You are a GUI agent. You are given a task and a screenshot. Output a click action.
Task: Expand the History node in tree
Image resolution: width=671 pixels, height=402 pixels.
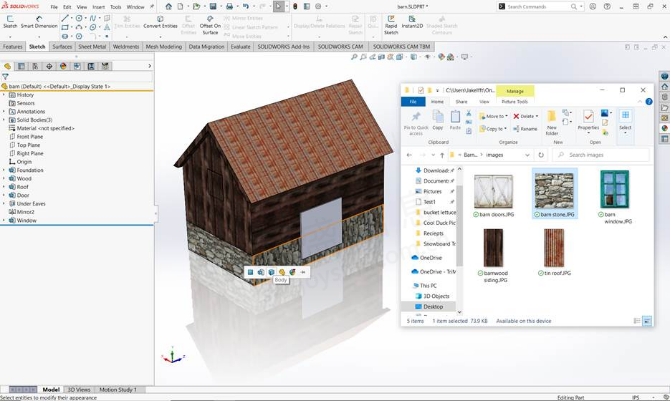click(5, 95)
